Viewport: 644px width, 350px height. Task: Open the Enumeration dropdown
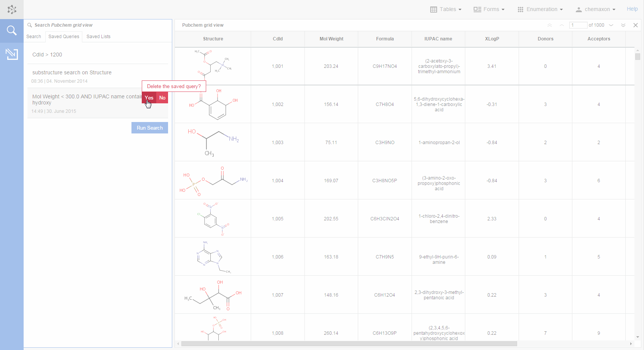pyautogui.click(x=541, y=9)
